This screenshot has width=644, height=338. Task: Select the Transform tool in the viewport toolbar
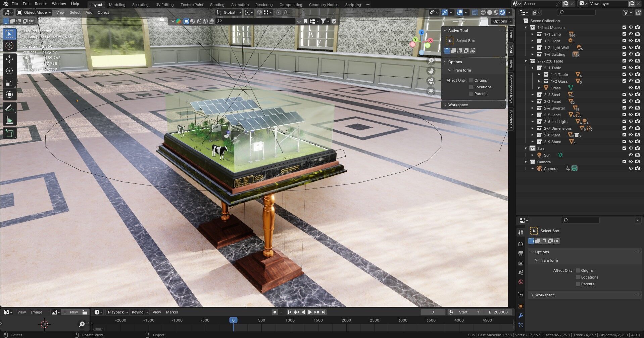(9, 94)
